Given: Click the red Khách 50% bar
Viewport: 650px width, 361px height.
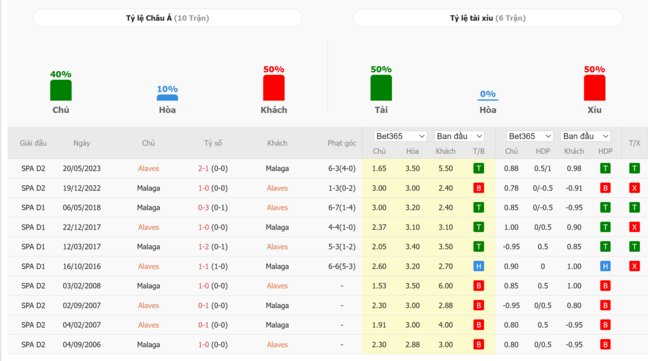Looking at the screenshot, I should pos(274,88).
